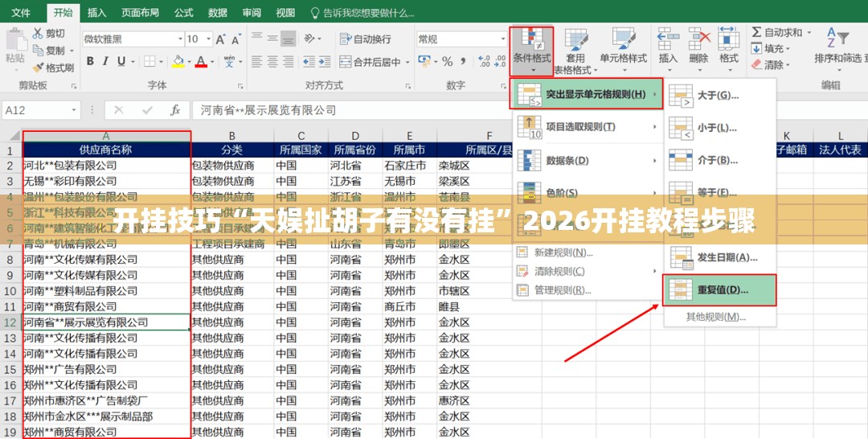This screenshot has width=868, height=439.
Task: Click the Select All corner triangle
Action: pyautogui.click(x=14, y=136)
